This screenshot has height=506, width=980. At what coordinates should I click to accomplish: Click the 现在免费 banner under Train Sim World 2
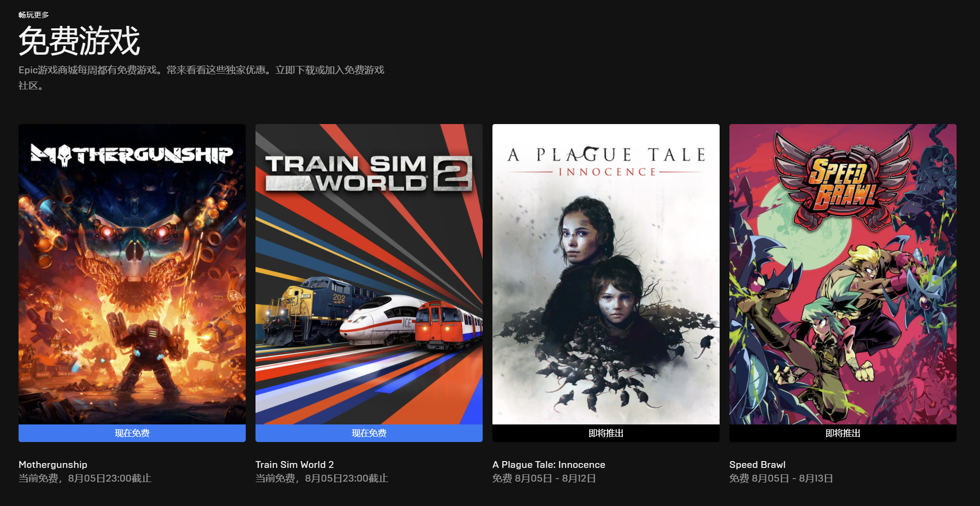click(369, 433)
